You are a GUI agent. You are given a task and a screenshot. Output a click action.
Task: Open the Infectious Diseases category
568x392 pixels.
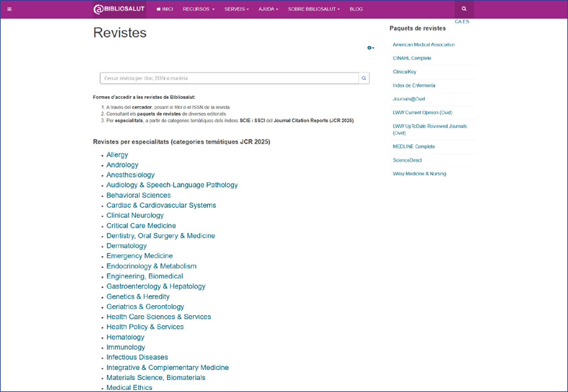[x=137, y=358]
